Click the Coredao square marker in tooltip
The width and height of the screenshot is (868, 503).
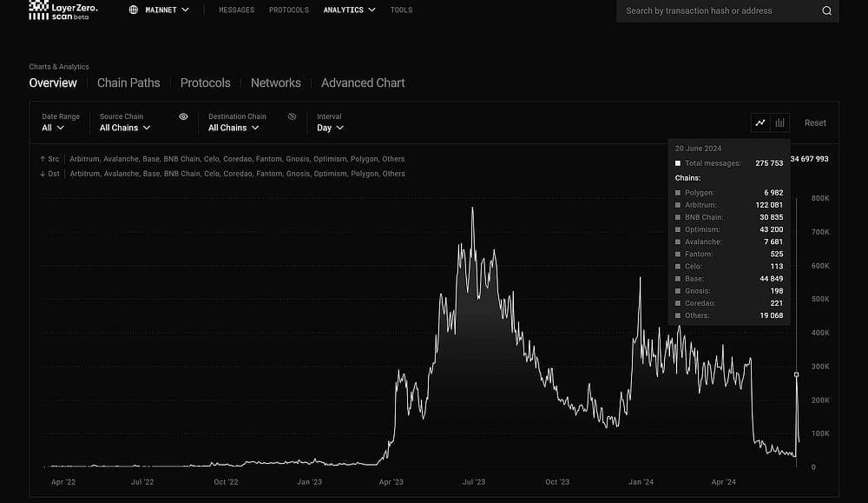click(x=678, y=303)
